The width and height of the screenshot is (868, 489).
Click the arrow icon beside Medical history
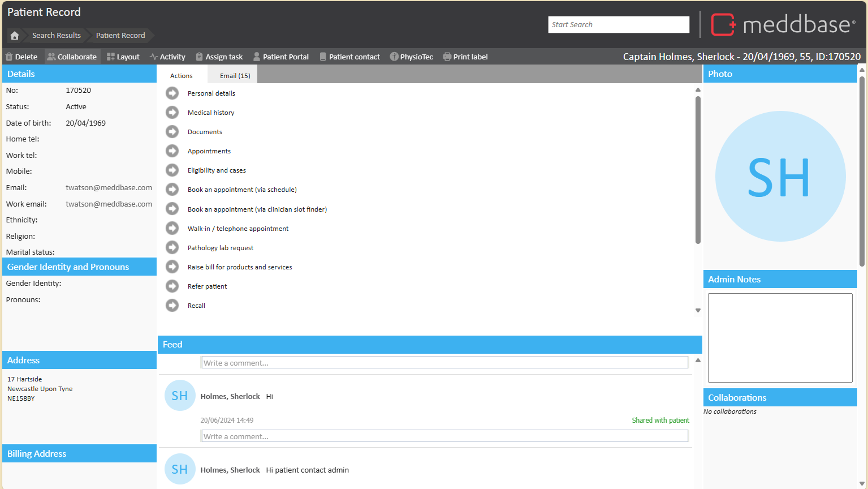(172, 113)
